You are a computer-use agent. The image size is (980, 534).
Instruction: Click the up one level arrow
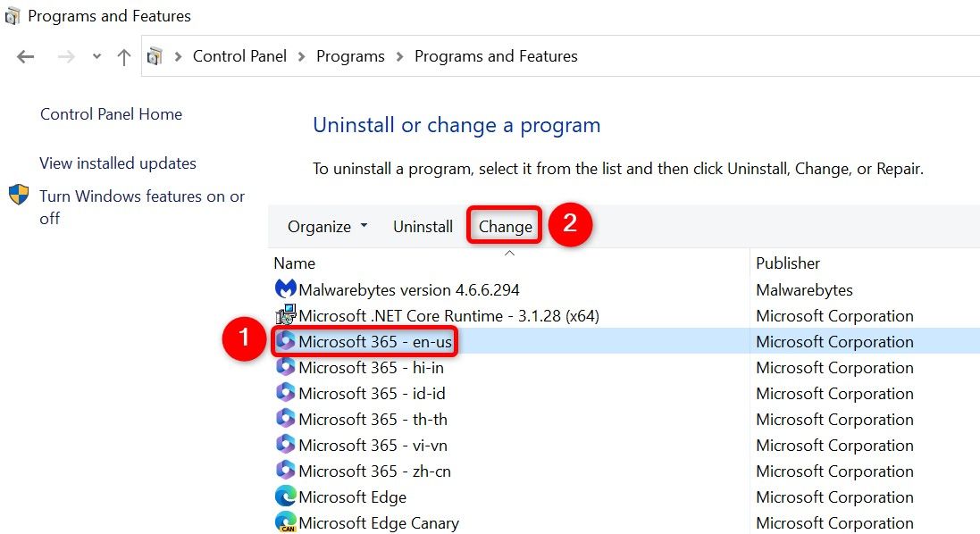coord(122,55)
